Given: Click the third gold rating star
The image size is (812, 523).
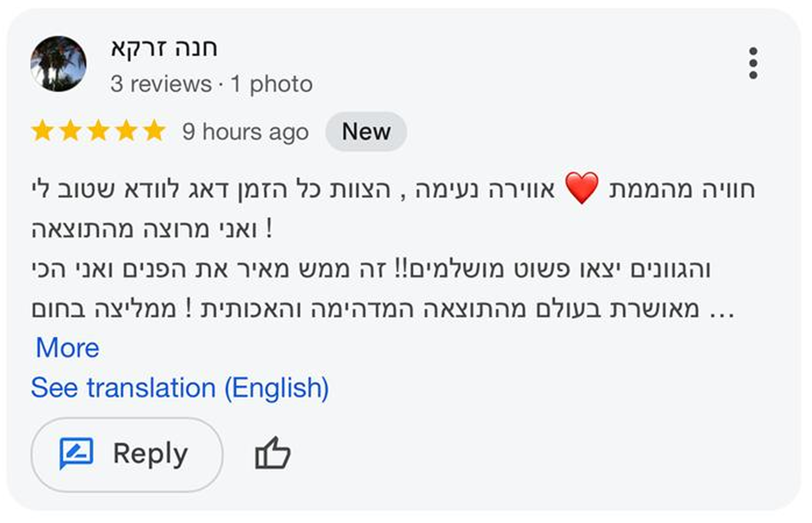Looking at the screenshot, I should (x=99, y=130).
